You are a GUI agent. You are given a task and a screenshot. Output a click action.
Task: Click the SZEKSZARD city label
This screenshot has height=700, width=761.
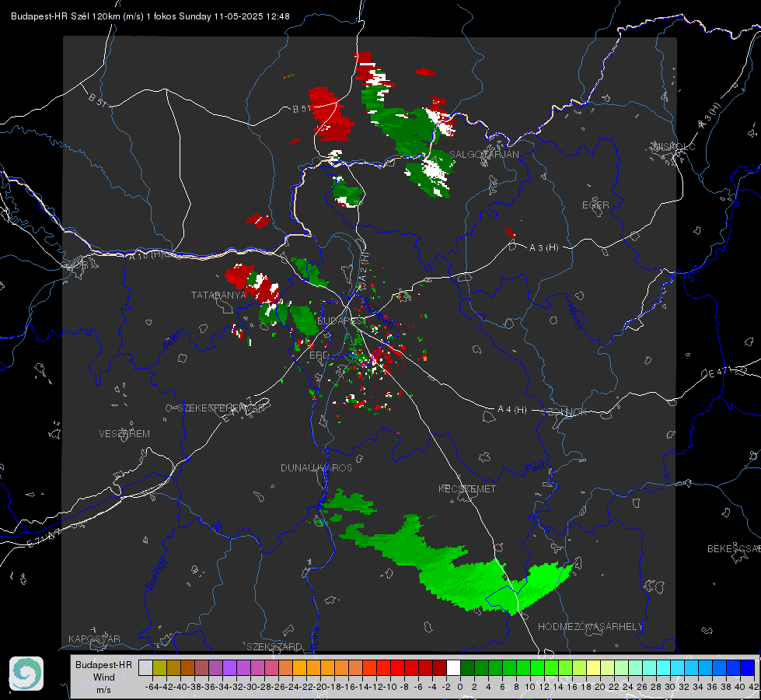pos(274,646)
